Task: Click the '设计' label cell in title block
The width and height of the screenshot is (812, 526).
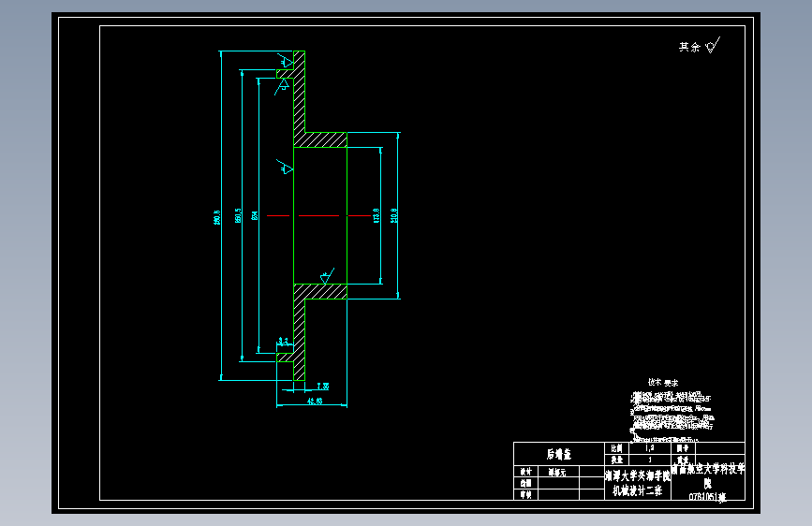Action: pyautogui.click(x=526, y=472)
